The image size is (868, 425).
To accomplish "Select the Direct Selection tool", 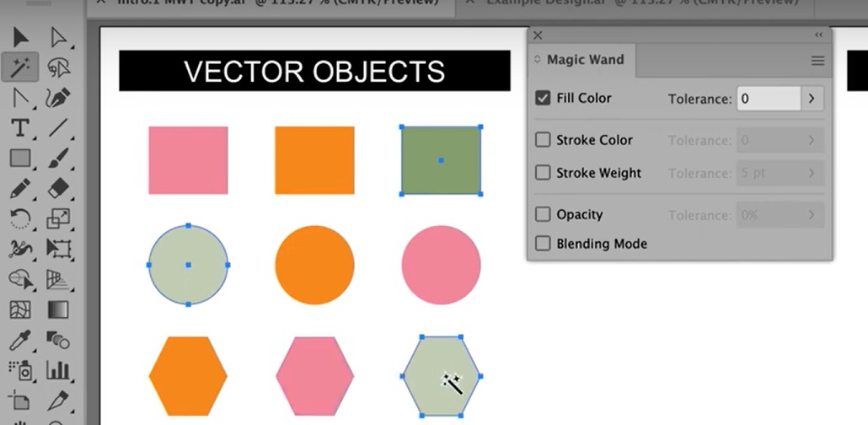I will [58, 38].
